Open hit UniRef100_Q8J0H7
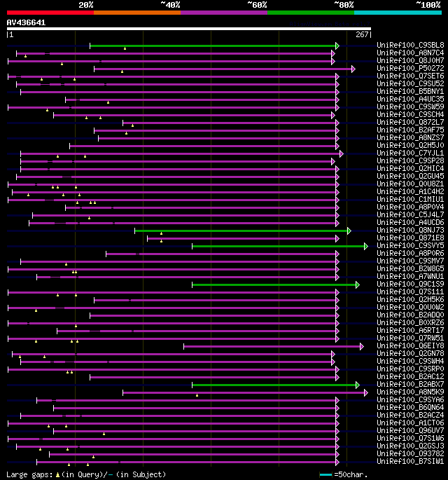The image size is (448, 480). (410, 60)
